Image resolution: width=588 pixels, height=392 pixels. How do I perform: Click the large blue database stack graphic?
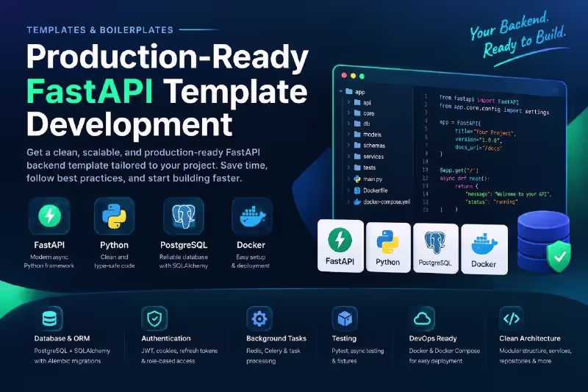click(x=543, y=240)
